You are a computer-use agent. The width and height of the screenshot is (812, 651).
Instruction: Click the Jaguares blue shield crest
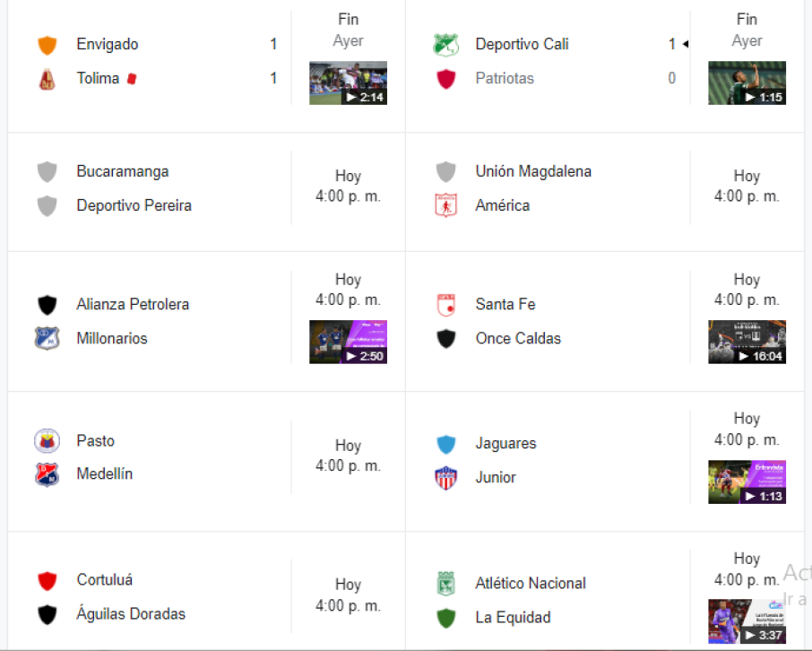pyautogui.click(x=445, y=444)
